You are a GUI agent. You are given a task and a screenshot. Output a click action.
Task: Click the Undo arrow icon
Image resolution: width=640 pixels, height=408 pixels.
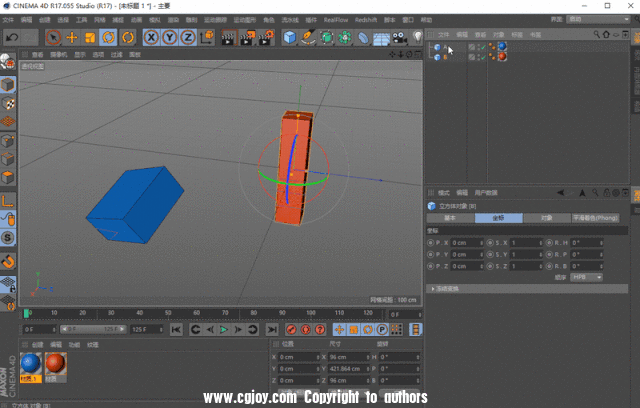(x=12, y=38)
